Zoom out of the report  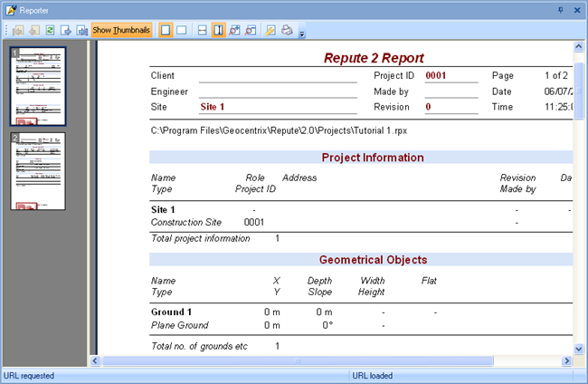pyautogui.click(x=251, y=30)
